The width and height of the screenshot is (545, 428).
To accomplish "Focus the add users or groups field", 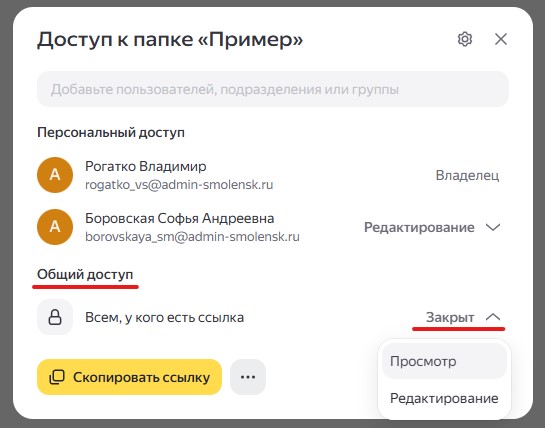I will (273, 89).
